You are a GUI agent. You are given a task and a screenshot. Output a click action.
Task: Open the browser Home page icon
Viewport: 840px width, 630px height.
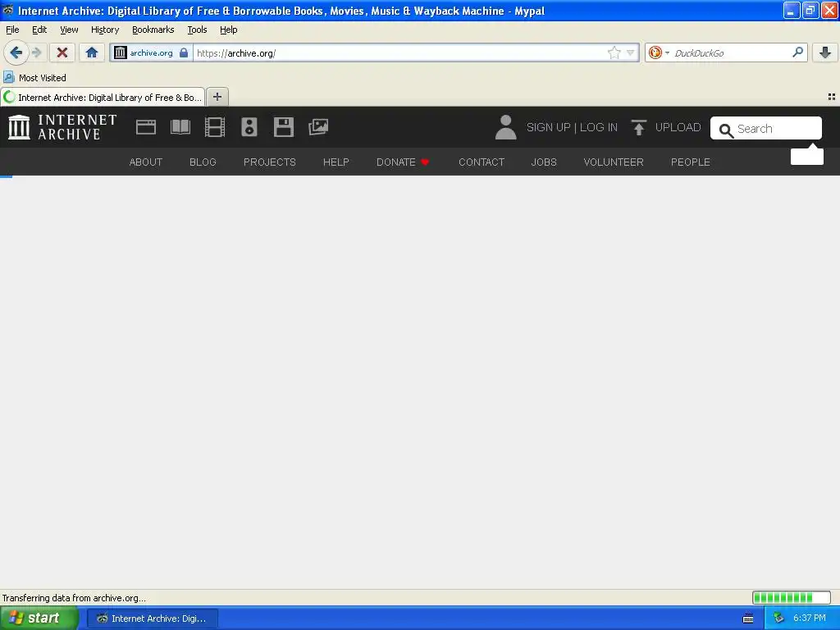click(92, 52)
